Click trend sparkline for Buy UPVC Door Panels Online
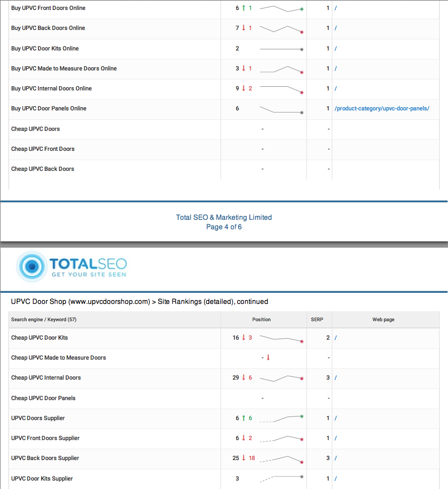The height and width of the screenshot is (489, 448). (281, 110)
